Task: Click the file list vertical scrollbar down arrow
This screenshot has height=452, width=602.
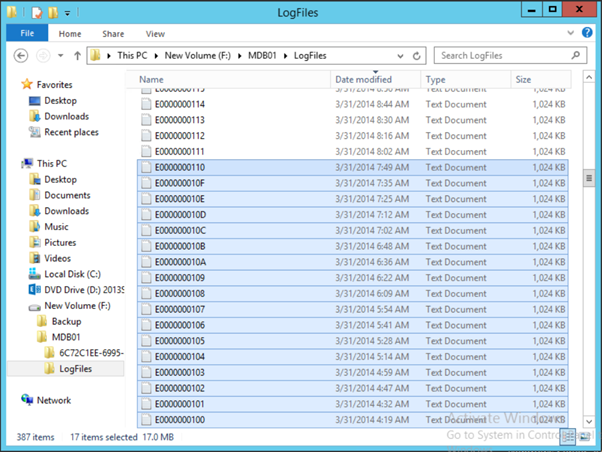Action: click(x=589, y=422)
